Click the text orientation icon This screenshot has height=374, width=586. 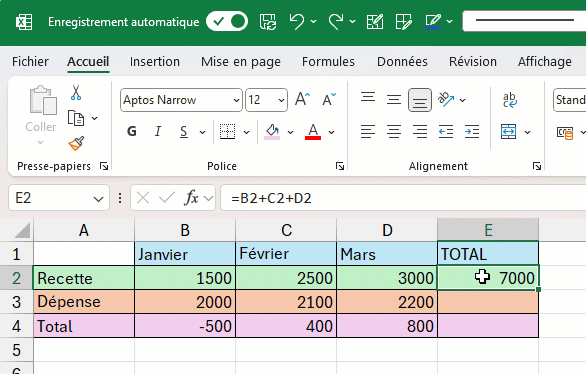pyautogui.click(x=446, y=100)
